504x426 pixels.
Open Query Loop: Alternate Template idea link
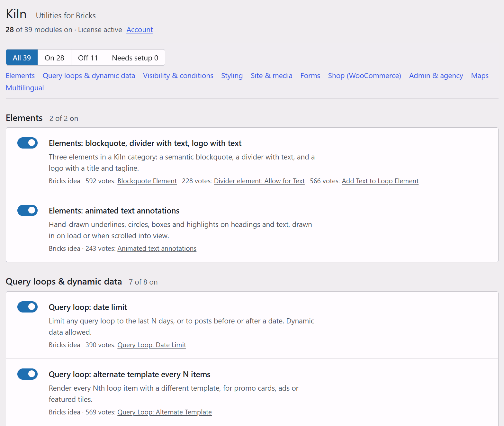tap(165, 412)
